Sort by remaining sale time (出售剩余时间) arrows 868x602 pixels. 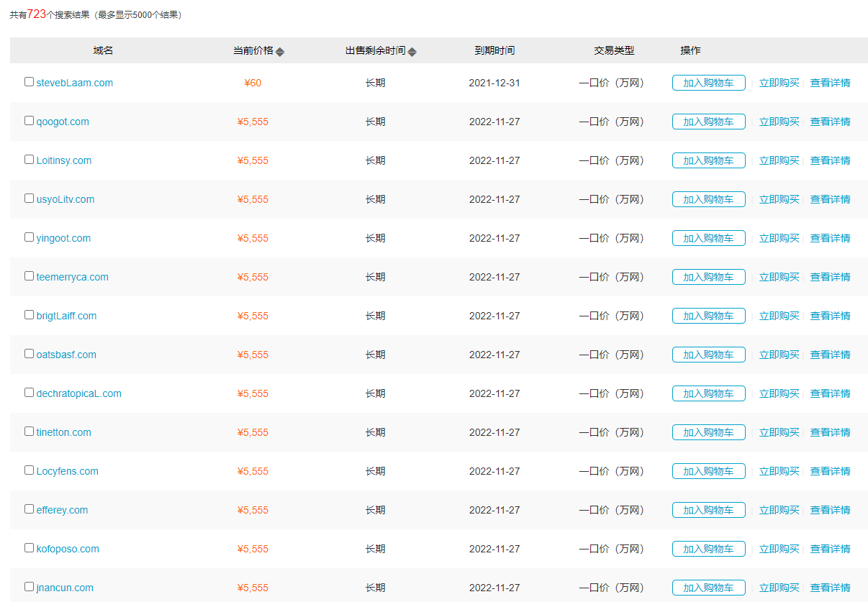[412, 52]
